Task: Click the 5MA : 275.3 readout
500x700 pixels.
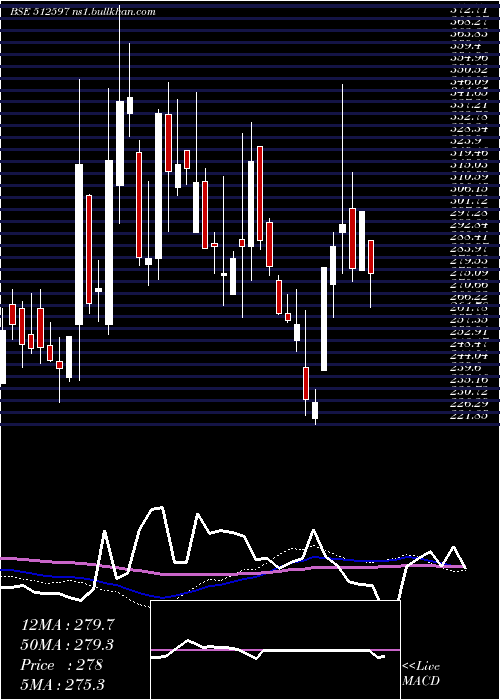Action: point(64,685)
